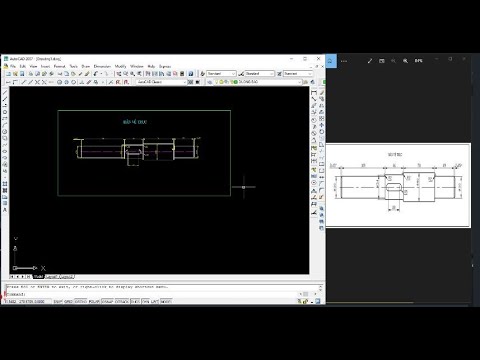The height and width of the screenshot is (360, 480).
Task: Open the layer list dropdown
Action: [x=257, y=82]
